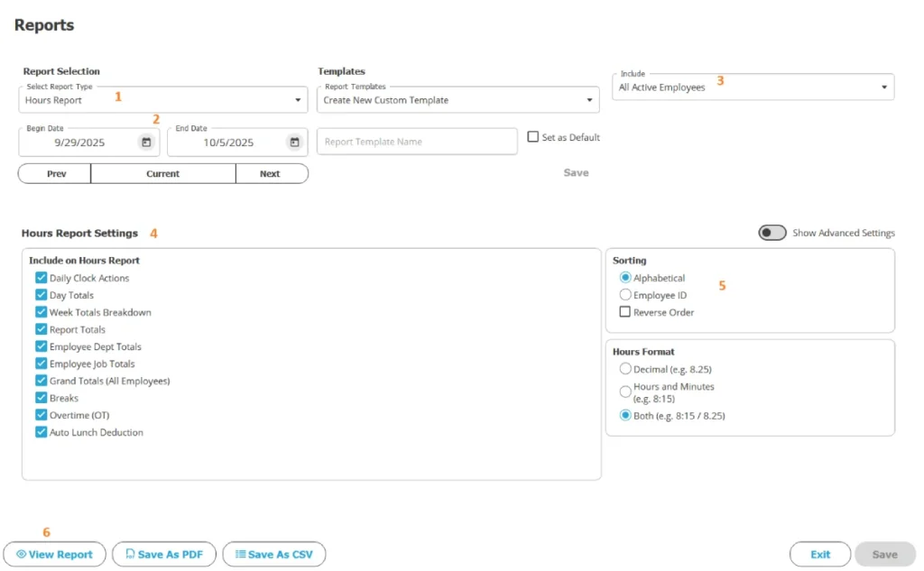This screenshot has width=924, height=571.
Task: Uncheck Overtime (OT) checkbox
Action: [x=41, y=415]
